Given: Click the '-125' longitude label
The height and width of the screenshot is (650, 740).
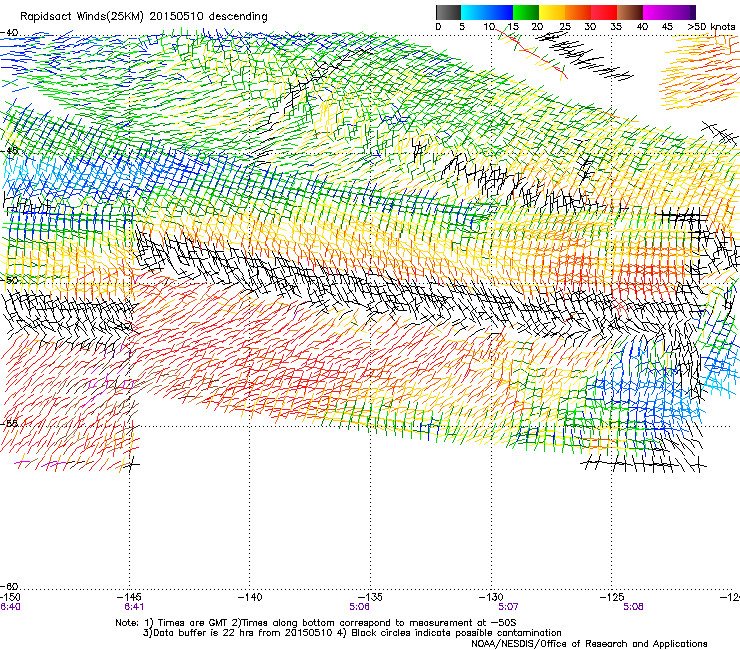Looking at the screenshot, I should click(612, 598).
